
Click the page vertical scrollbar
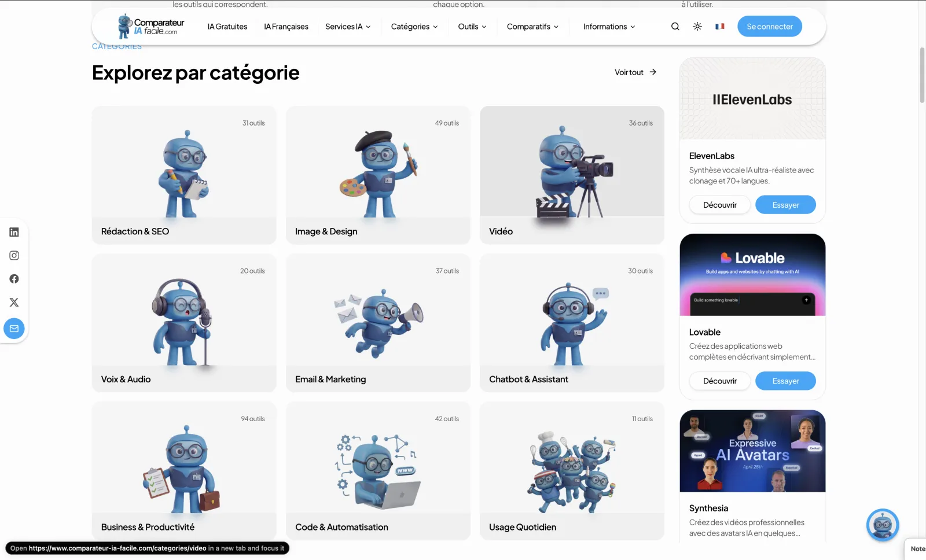tap(922, 75)
